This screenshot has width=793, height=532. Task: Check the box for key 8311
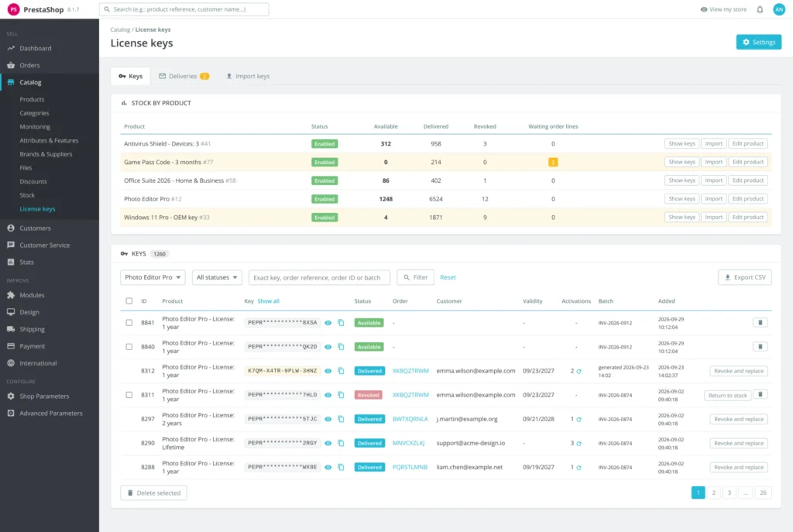129,395
